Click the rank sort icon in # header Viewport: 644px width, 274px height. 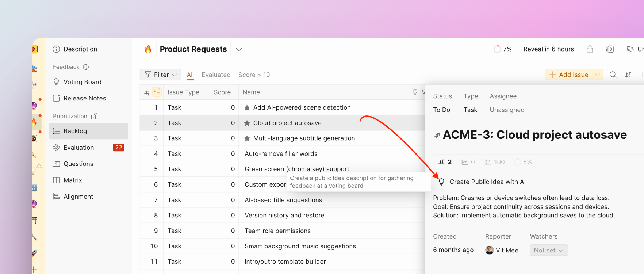click(157, 92)
